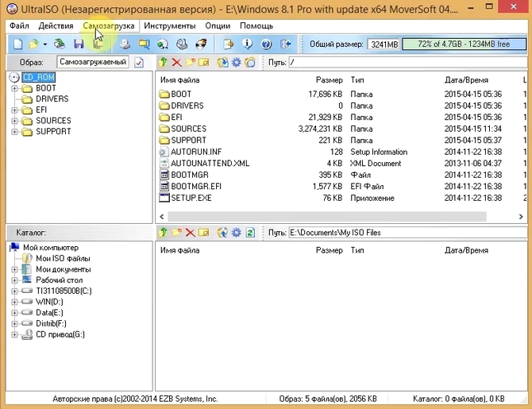Viewport: 532px width, 409px height.
Task: Expand the BOOT folder in image tree
Action: [14, 89]
